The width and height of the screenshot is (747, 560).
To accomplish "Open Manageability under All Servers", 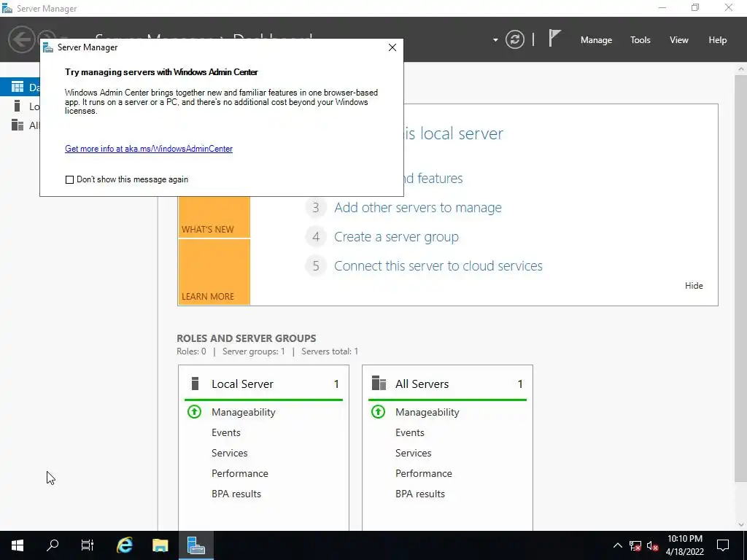I will (x=427, y=412).
